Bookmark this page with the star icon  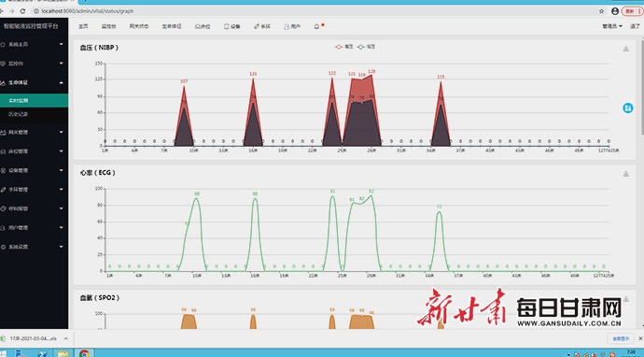pos(601,11)
